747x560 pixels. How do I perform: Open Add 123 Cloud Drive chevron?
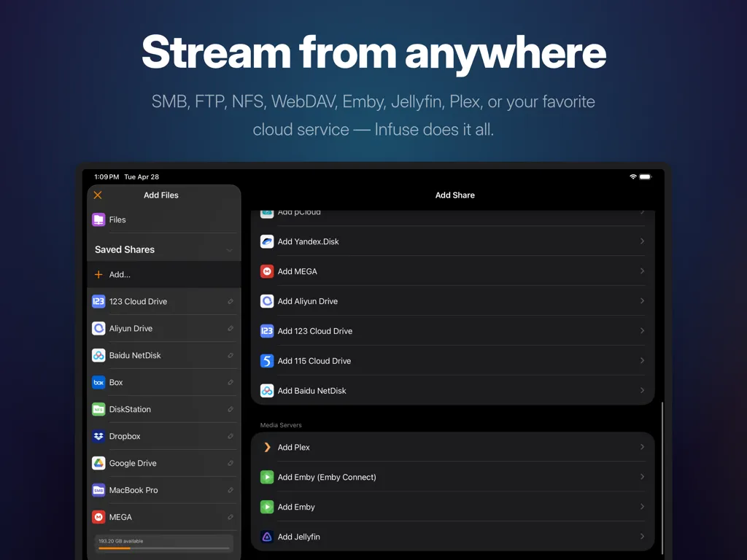click(x=642, y=331)
